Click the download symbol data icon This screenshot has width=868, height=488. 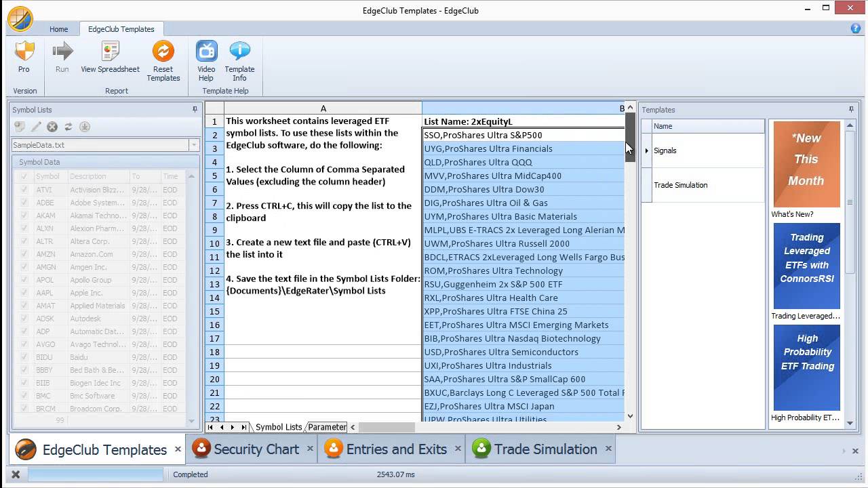85,127
